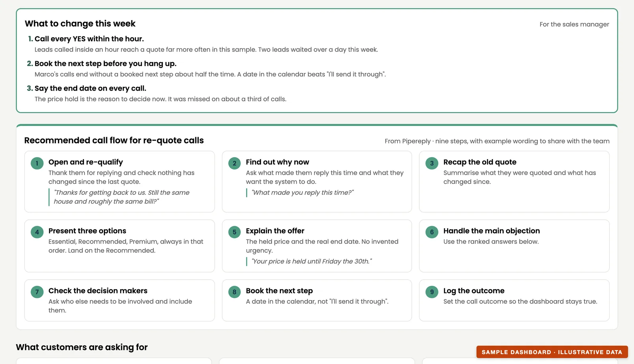634x364 pixels.
Task: Select the "Handle the main objection" card title
Action: click(491, 231)
